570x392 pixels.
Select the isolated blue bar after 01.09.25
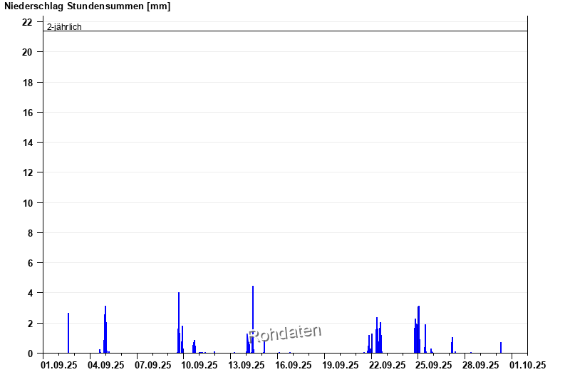(x=68, y=334)
